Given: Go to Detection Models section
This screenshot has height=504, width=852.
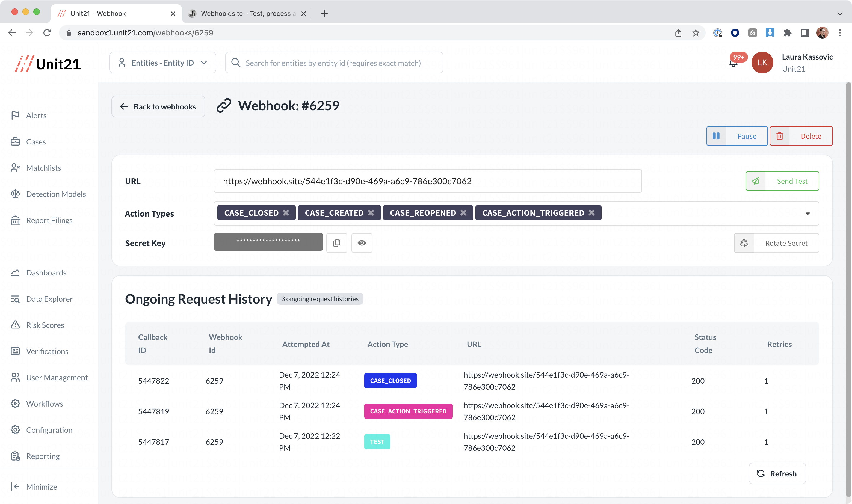Looking at the screenshot, I should tap(56, 194).
